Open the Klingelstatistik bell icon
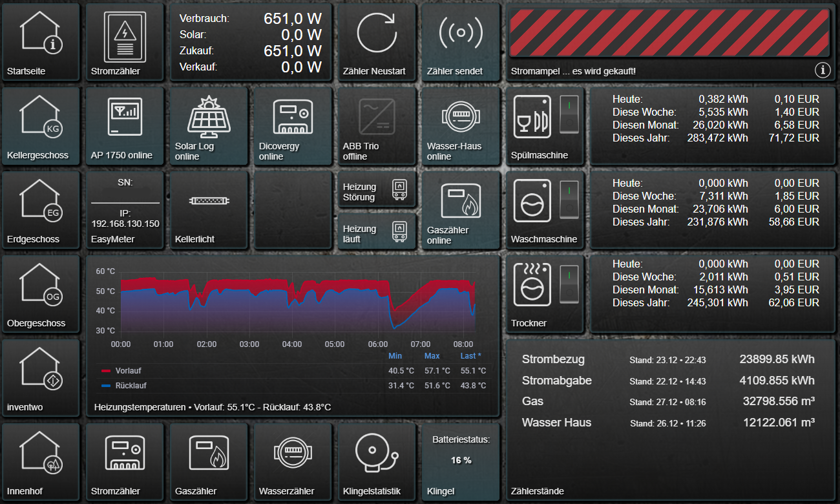The image size is (840, 504). tap(377, 452)
